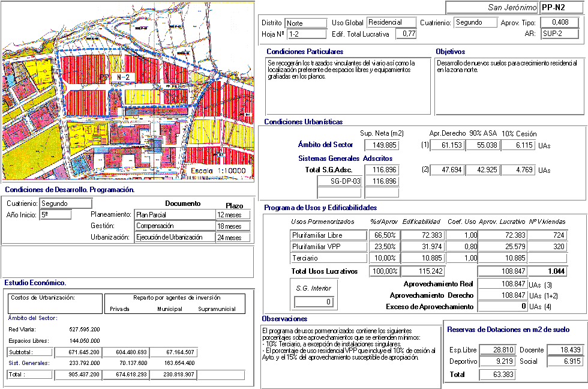Select the Hoja Nº field with 1-2

[304, 34]
